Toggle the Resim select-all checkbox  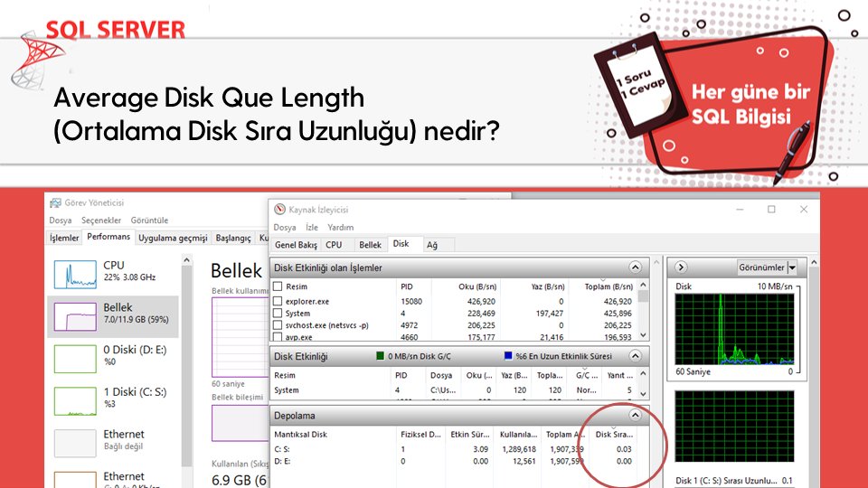278,286
